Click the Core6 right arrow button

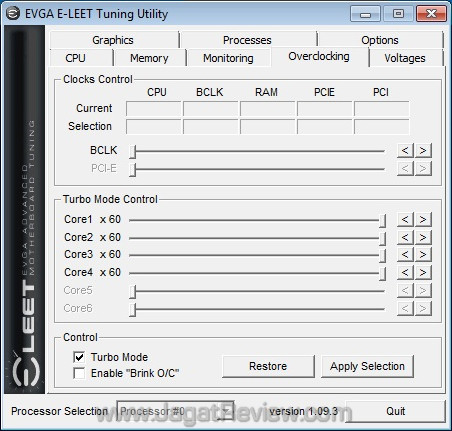coord(423,309)
